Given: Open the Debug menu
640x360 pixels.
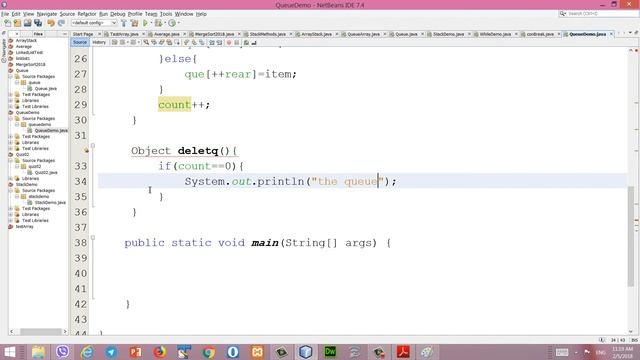Looking at the screenshot, I should (x=118, y=14).
